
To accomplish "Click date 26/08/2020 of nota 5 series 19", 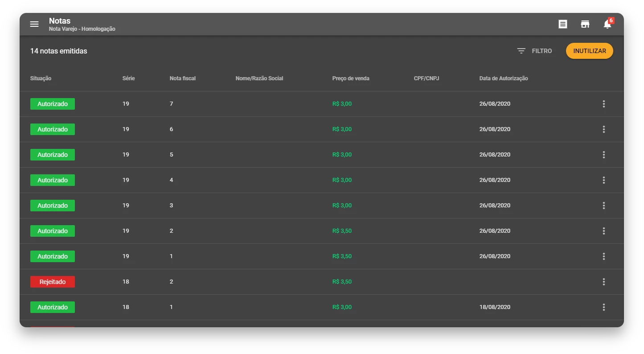I will pyautogui.click(x=495, y=155).
